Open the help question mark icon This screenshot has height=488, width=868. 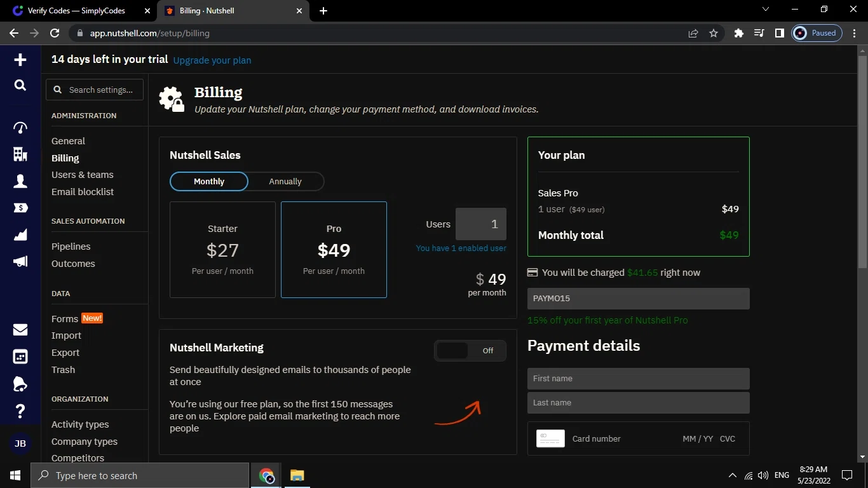[x=20, y=411]
